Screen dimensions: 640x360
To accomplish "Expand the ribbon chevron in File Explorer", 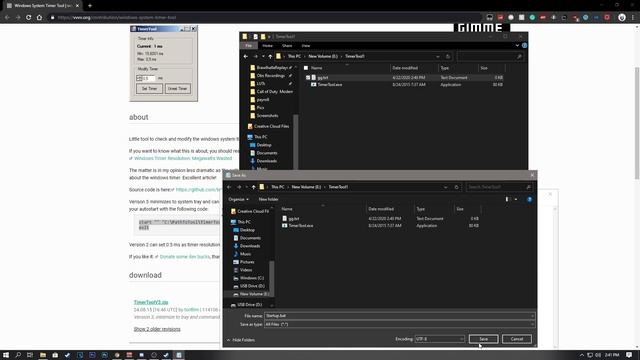I will click(x=518, y=46).
